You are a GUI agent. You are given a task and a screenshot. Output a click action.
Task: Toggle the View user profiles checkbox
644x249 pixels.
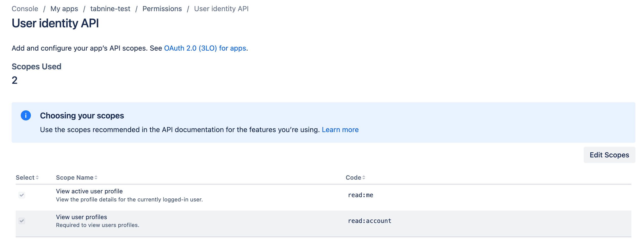[x=22, y=221]
